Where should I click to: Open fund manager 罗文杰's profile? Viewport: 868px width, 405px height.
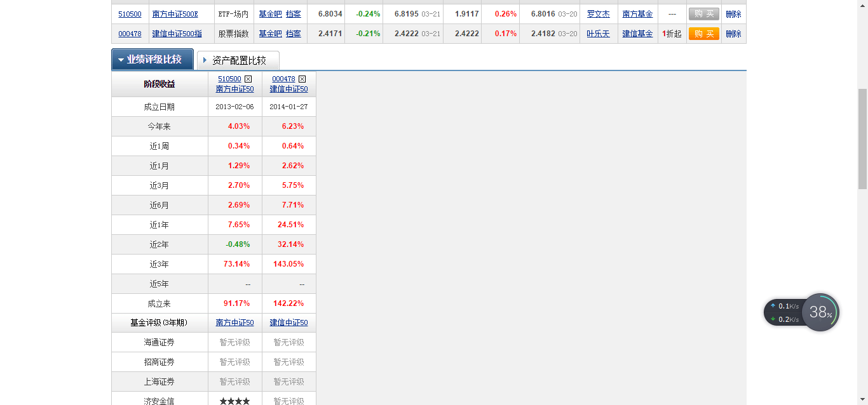[598, 13]
